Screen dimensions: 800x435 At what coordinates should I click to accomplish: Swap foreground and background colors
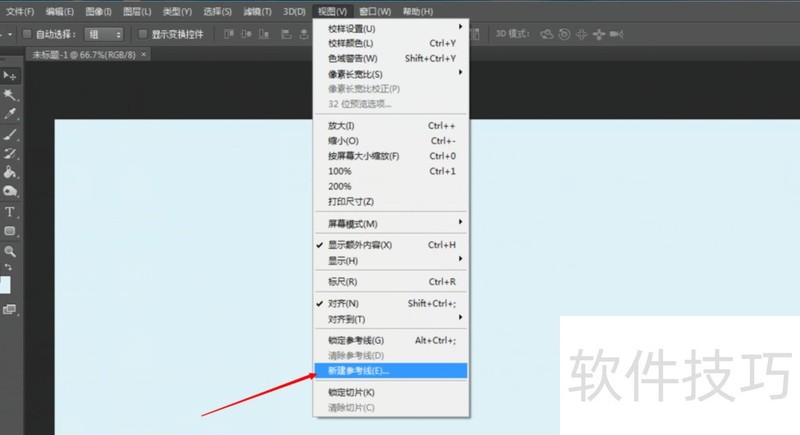coord(8,267)
